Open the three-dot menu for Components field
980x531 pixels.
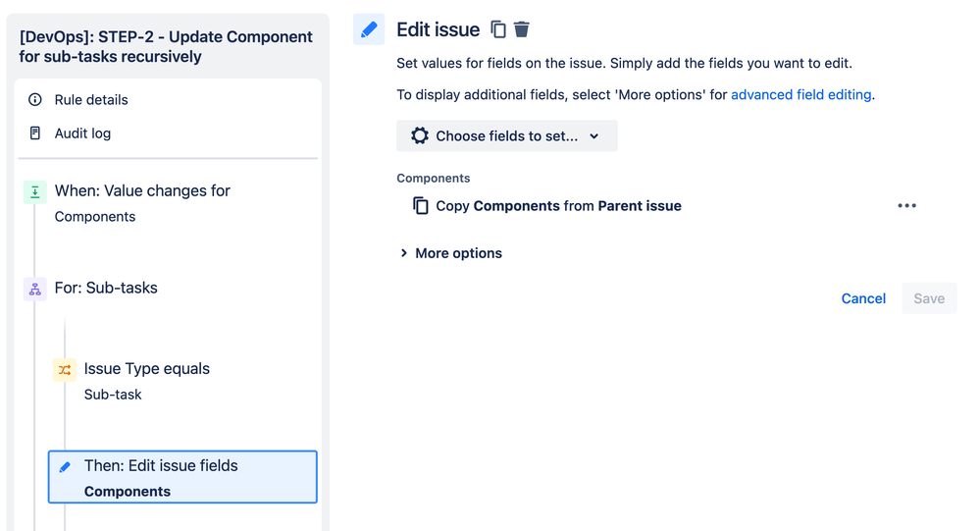[x=906, y=206]
